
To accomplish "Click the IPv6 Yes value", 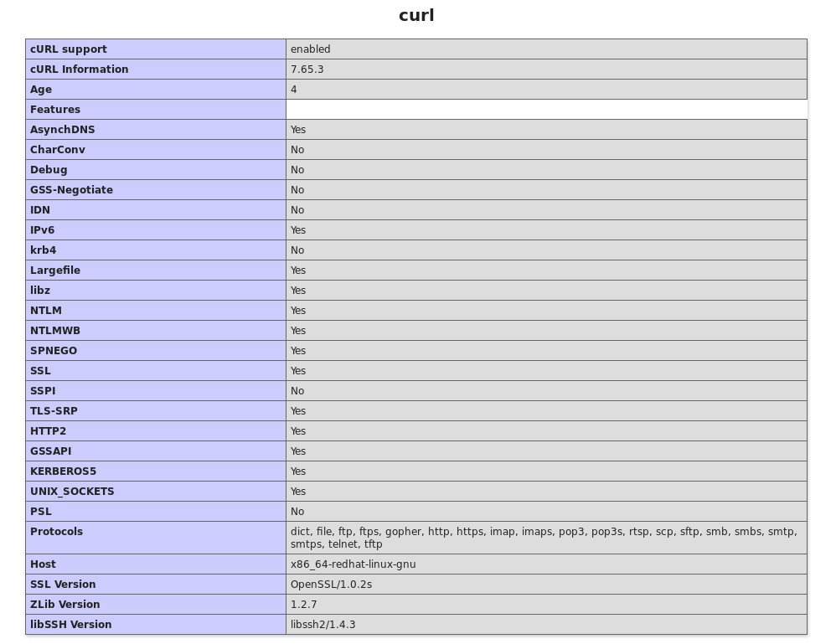I will click(298, 230).
